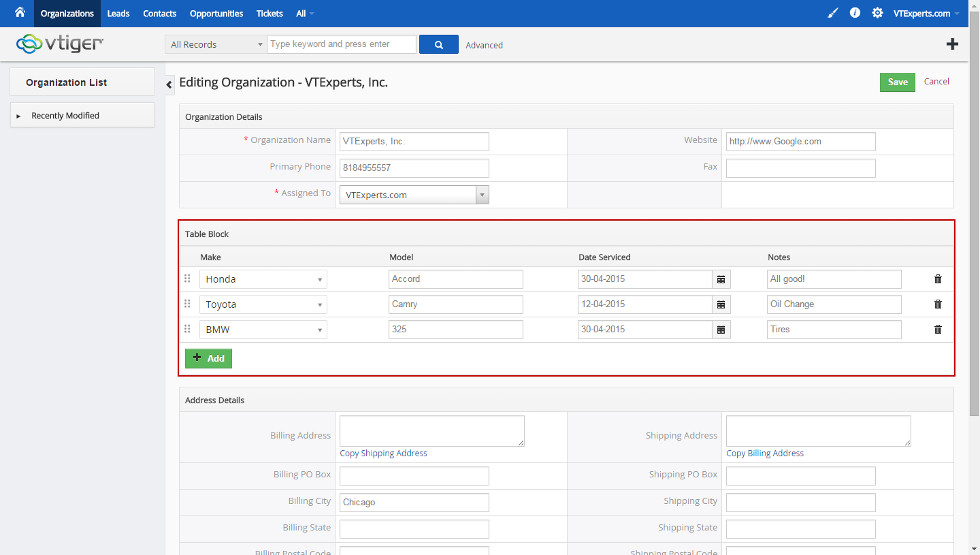Click the Save button

tap(898, 82)
